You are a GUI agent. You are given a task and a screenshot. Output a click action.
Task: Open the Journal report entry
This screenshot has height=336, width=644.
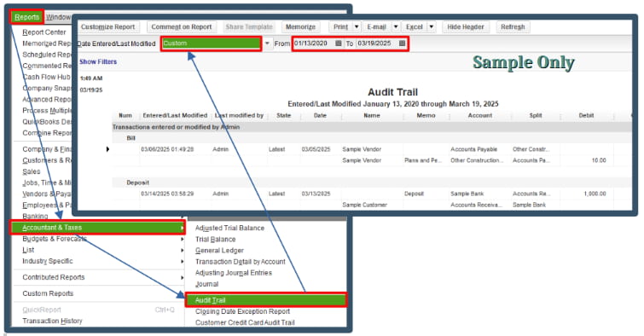pyautogui.click(x=206, y=284)
